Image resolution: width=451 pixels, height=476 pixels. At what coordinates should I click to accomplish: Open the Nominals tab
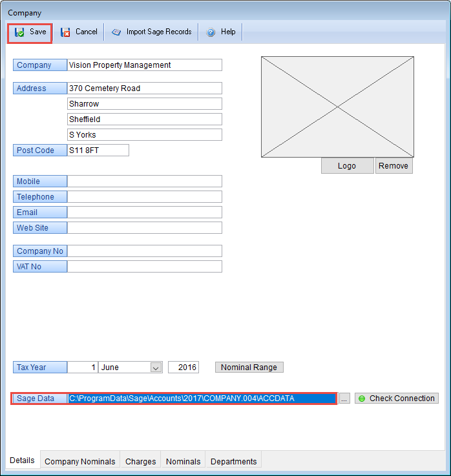(x=183, y=461)
